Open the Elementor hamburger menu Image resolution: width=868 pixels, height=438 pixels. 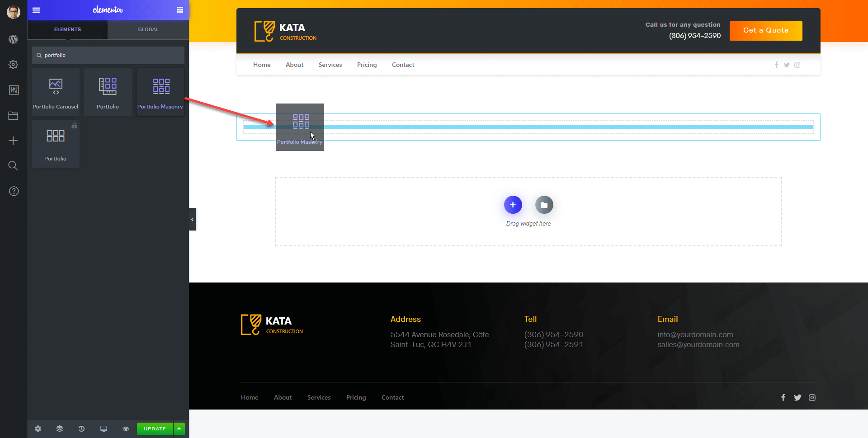[x=36, y=10]
